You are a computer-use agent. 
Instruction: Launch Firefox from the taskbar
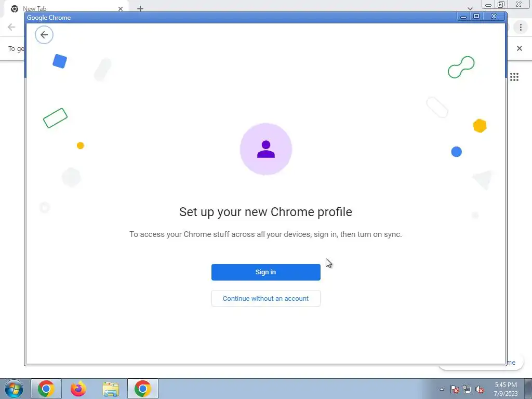[78, 389]
